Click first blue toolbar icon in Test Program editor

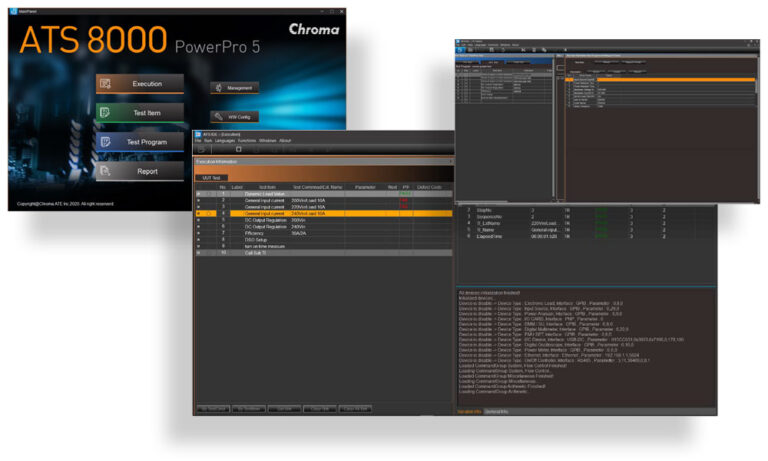(x=460, y=49)
